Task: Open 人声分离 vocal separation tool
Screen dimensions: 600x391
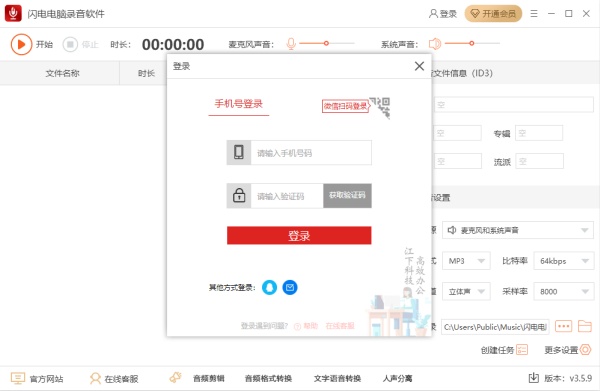Action: (x=398, y=378)
